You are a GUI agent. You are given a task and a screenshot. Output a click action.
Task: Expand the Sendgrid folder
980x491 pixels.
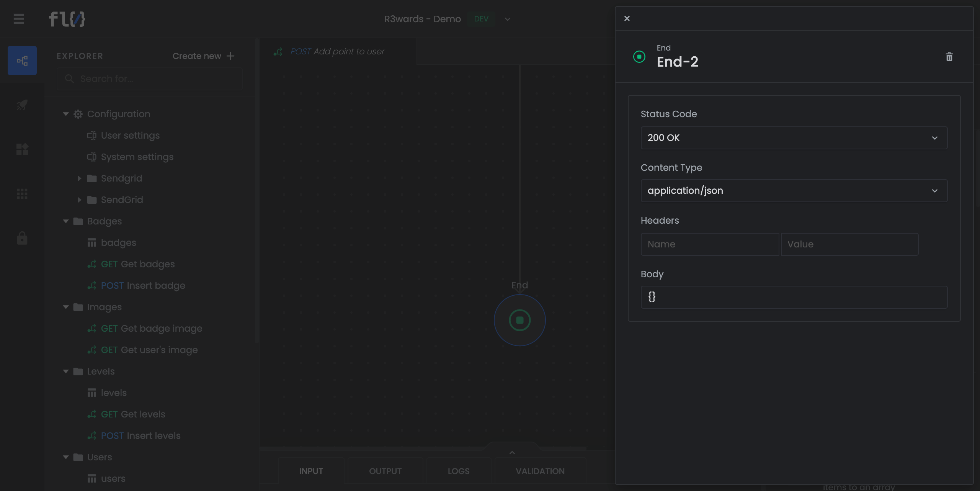point(79,178)
